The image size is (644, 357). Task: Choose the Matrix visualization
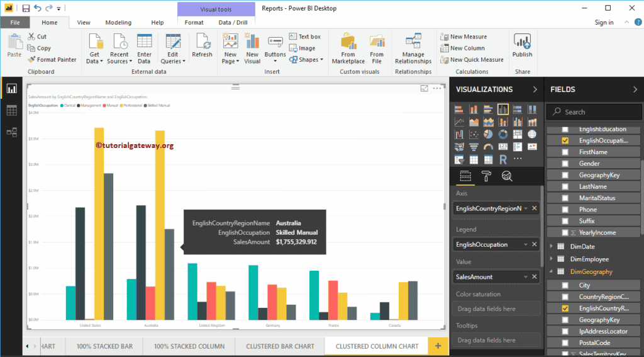coord(488,159)
